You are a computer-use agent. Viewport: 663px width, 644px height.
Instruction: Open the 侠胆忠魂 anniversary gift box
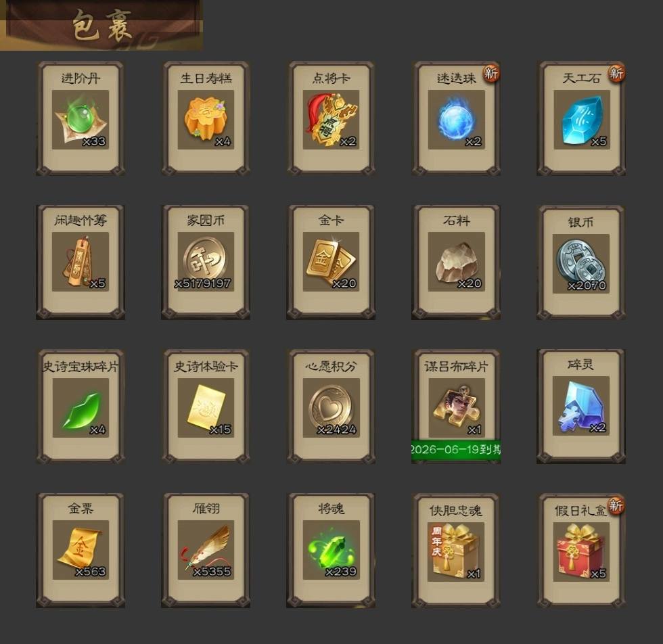click(x=455, y=552)
